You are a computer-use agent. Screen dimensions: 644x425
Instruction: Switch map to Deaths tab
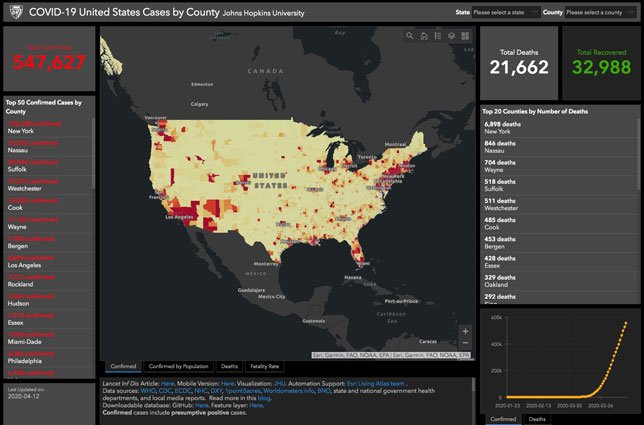click(x=229, y=366)
